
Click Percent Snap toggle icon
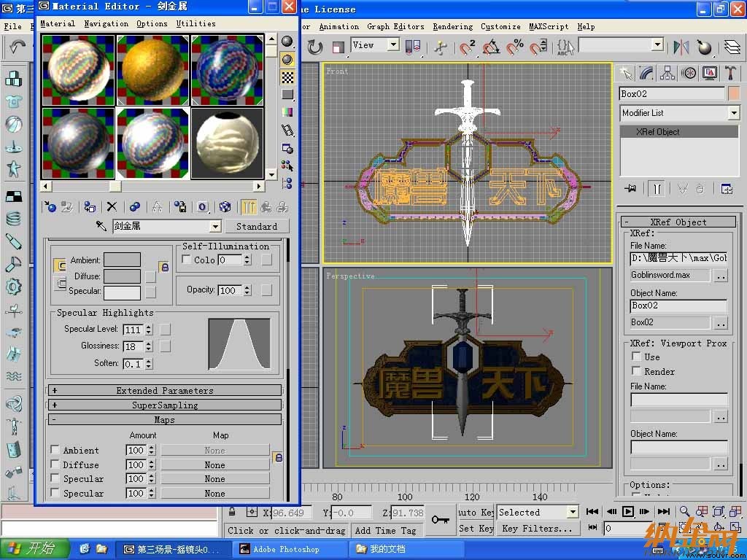515,47
